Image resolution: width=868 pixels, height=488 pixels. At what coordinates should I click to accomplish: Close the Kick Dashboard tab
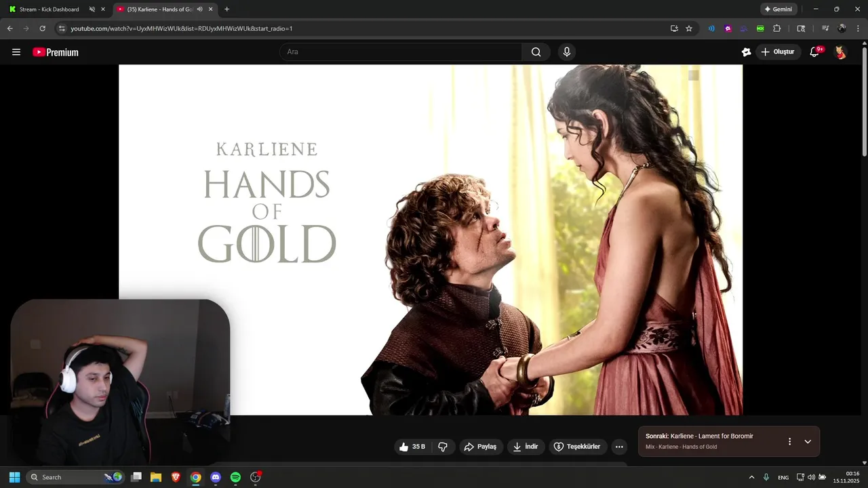coord(104,9)
